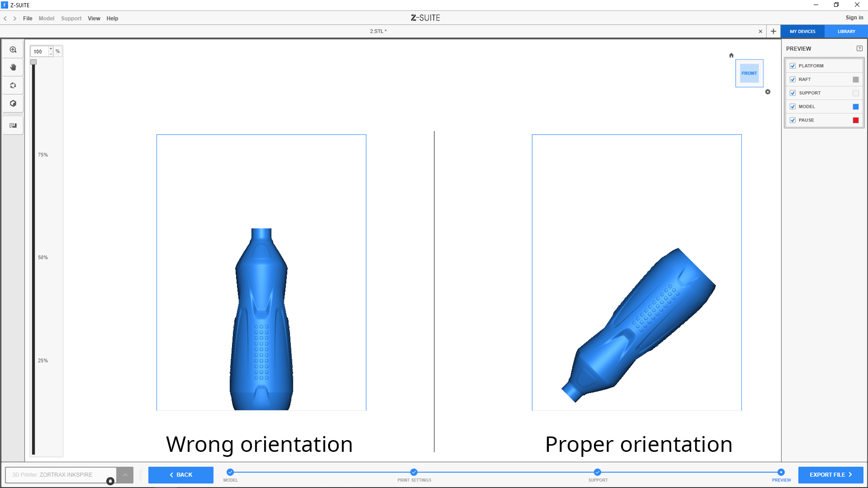Viewport: 868px width, 488px height.
Task: Switch to the Library tab
Action: click(846, 32)
